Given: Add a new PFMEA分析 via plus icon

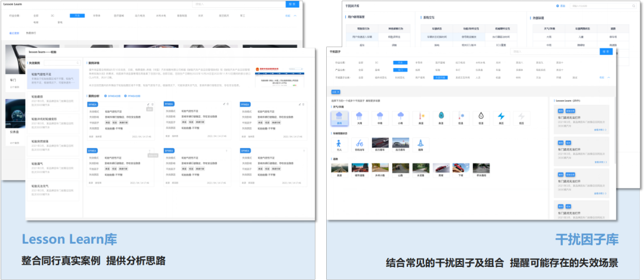Looking at the screenshot, I should 126,96.
